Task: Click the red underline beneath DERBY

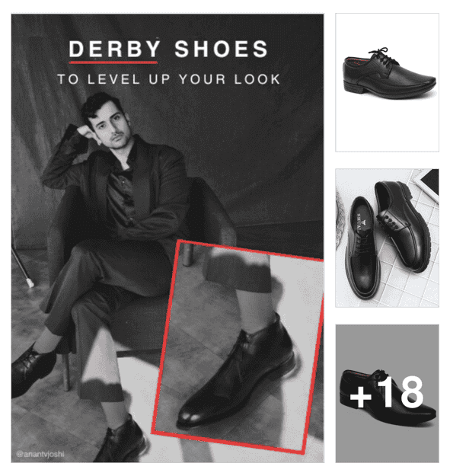Action: point(113,62)
